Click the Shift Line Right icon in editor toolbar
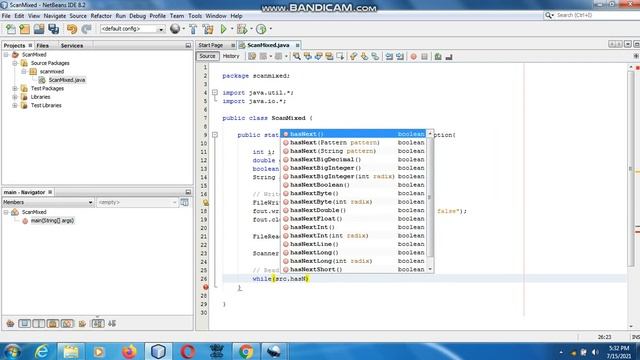Viewport: 640px width, 360px height. point(400,56)
